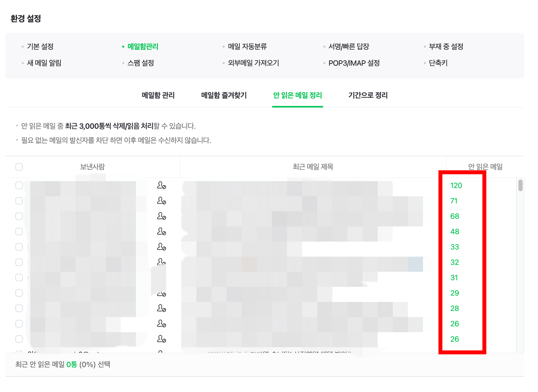The image size is (538, 392).
Task: Go to the 기간으로 정리 tab
Action: click(x=368, y=95)
